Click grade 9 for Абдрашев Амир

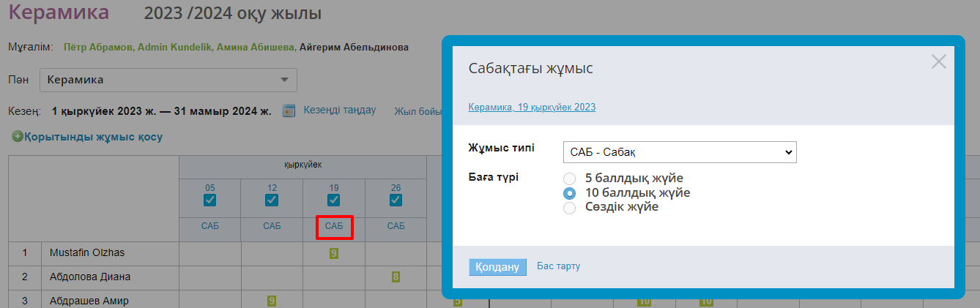[272, 301]
